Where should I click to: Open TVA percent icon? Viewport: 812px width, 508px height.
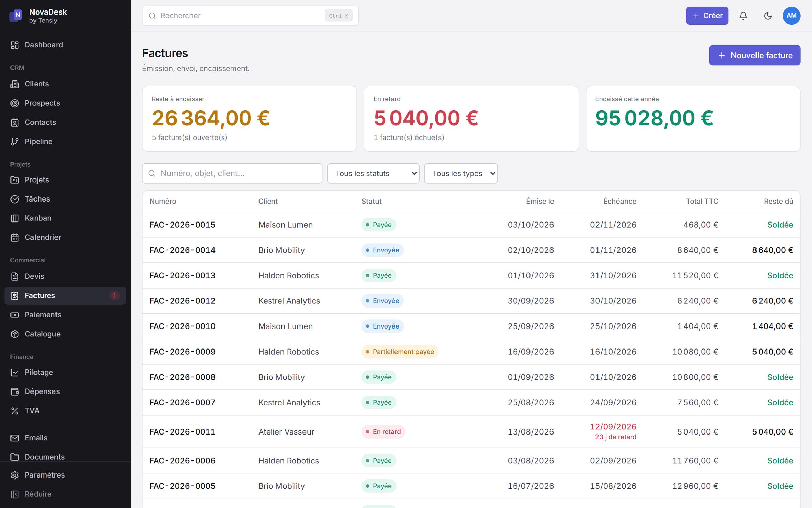[x=15, y=411]
